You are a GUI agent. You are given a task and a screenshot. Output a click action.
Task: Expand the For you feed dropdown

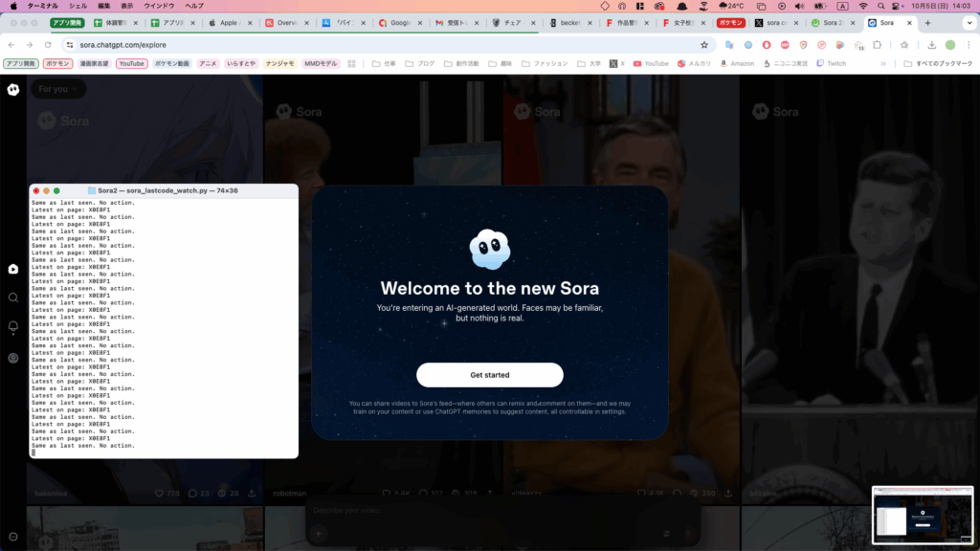click(x=57, y=89)
